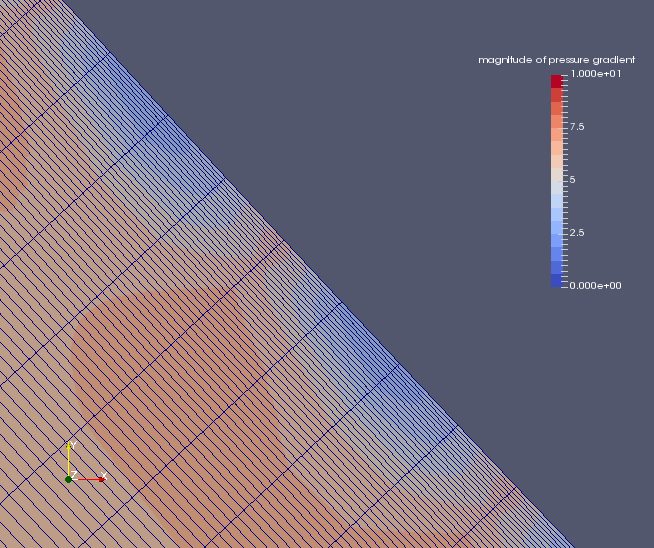
Task: Click the 5 tick label on legend
Action: [573, 180]
